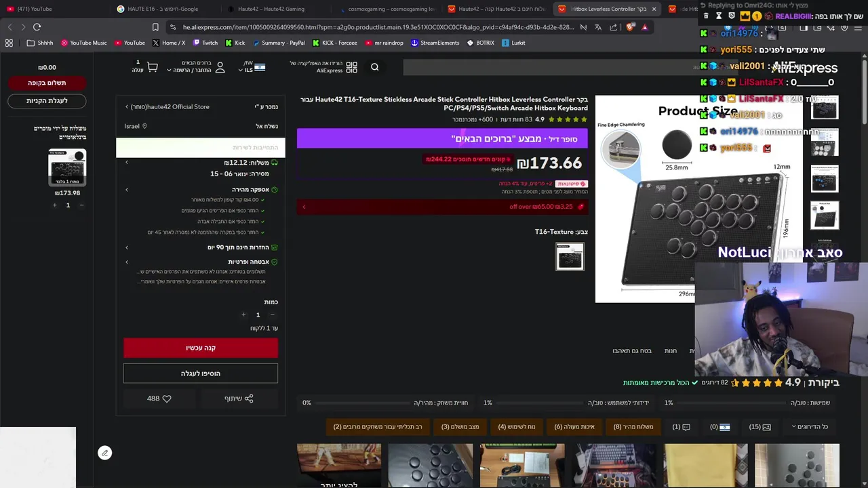Click the 83 reviews link under the title

click(x=517, y=119)
